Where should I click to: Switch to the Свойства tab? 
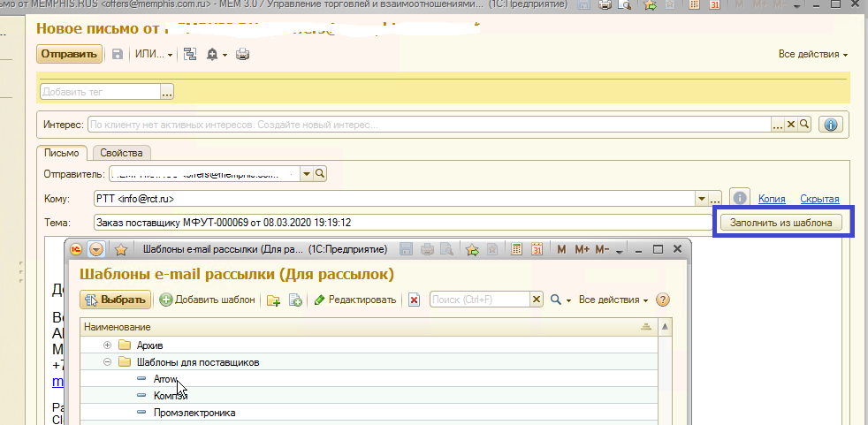coord(121,153)
